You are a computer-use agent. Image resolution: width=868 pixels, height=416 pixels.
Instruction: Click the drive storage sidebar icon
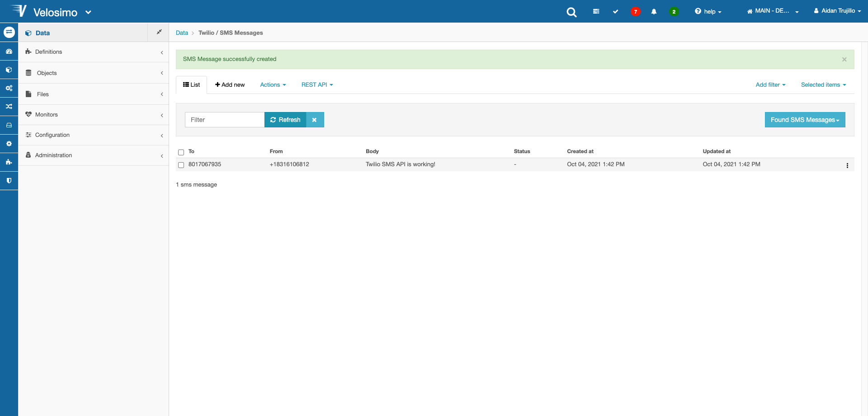(x=9, y=125)
